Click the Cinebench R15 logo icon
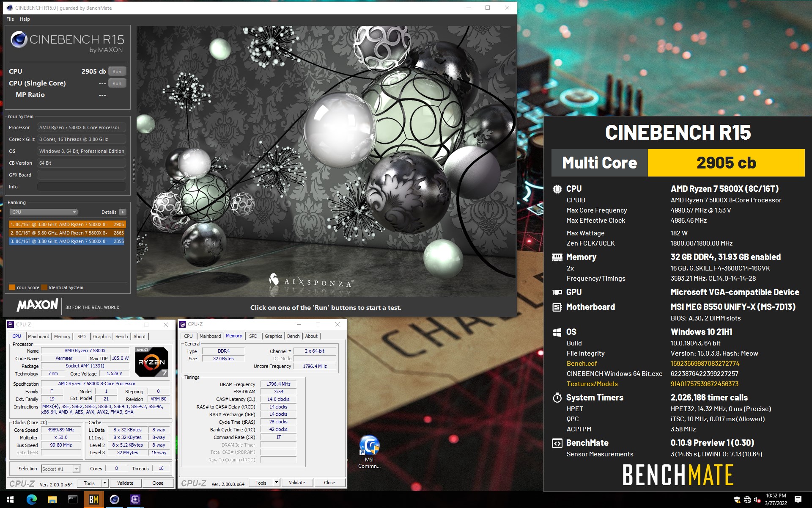This screenshot has width=812, height=508. (19, 39)
